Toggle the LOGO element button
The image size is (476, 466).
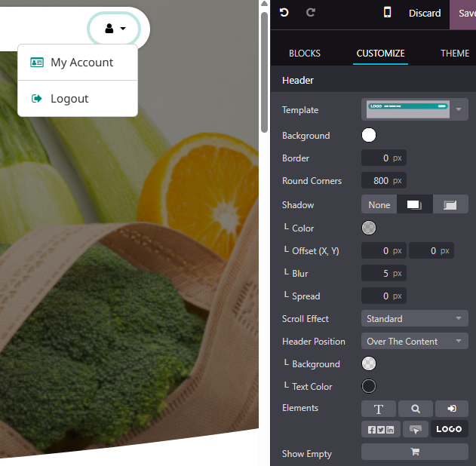pyautogui.click(x=449, y=429)
